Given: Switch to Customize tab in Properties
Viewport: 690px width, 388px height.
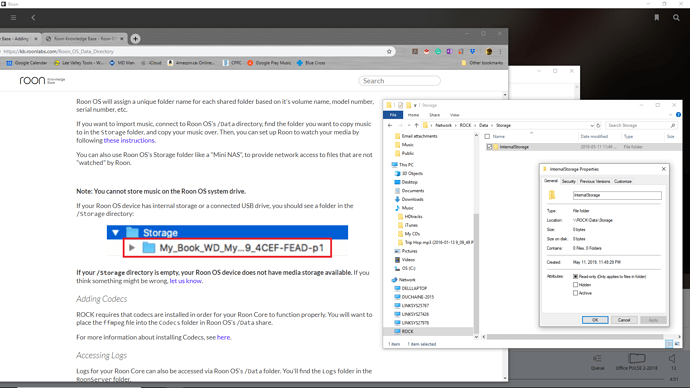Looking at the screenshot, I should click(623, 181).
